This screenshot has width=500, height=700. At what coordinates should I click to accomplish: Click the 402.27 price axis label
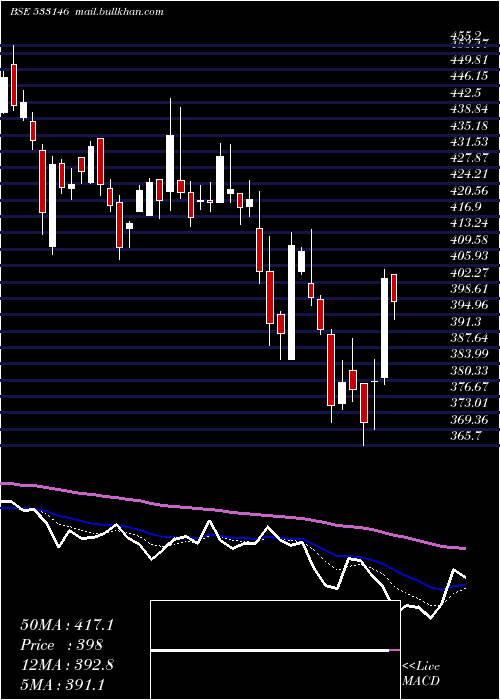tap(469, 272)
